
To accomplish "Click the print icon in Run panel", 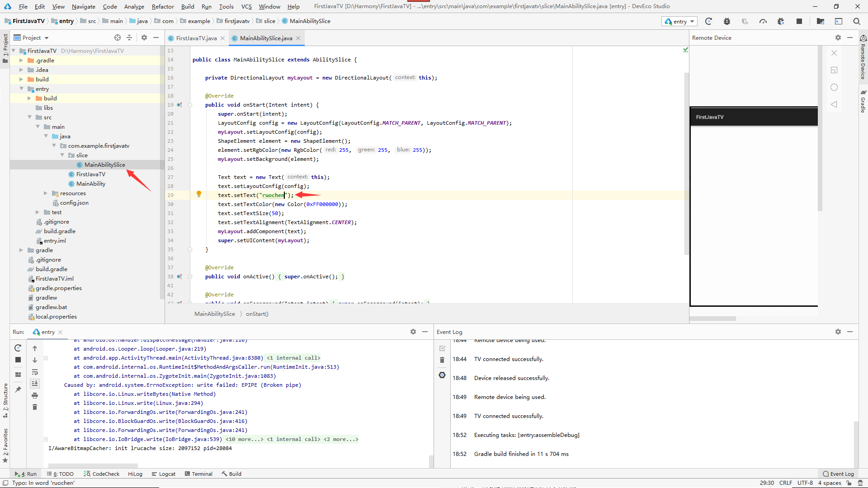I will click(35, 395).
